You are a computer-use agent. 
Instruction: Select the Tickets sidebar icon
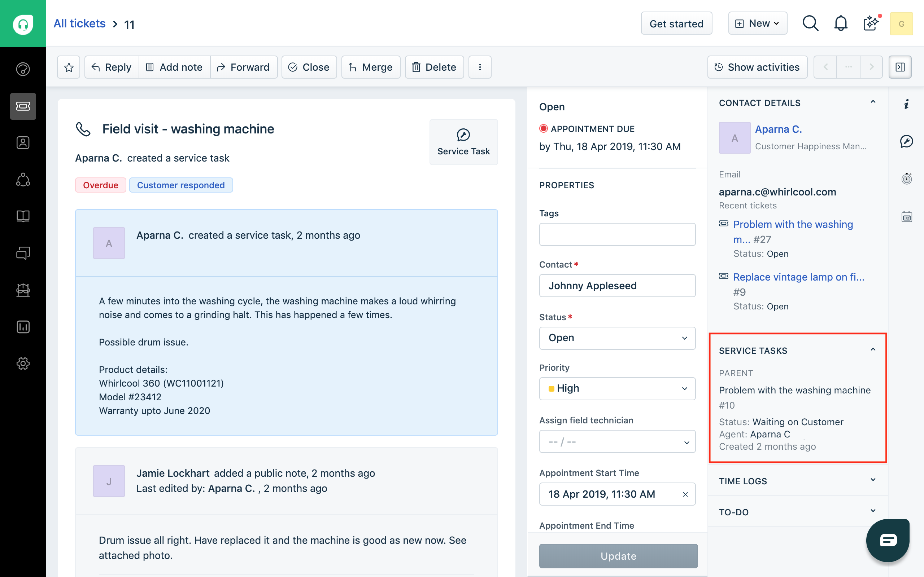coord(23,106)
